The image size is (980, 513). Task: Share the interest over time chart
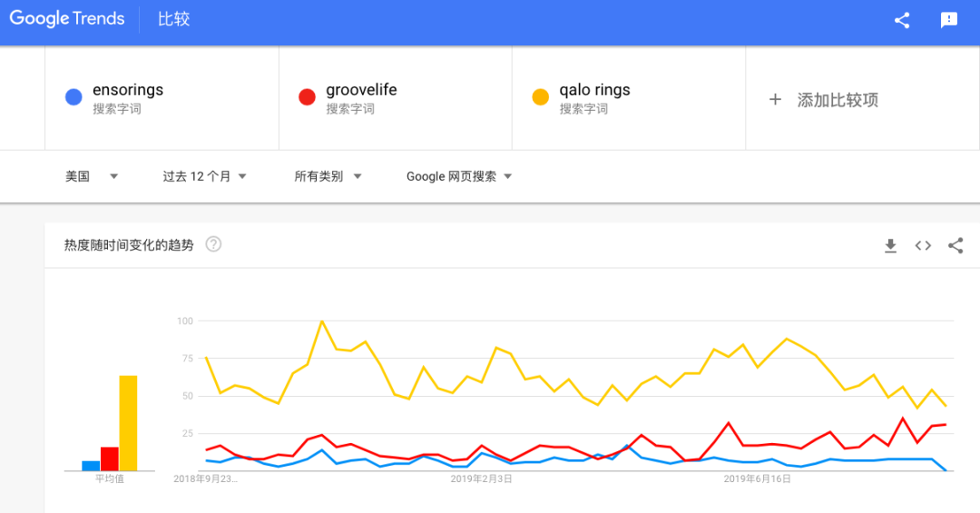(x=955, y=245)
